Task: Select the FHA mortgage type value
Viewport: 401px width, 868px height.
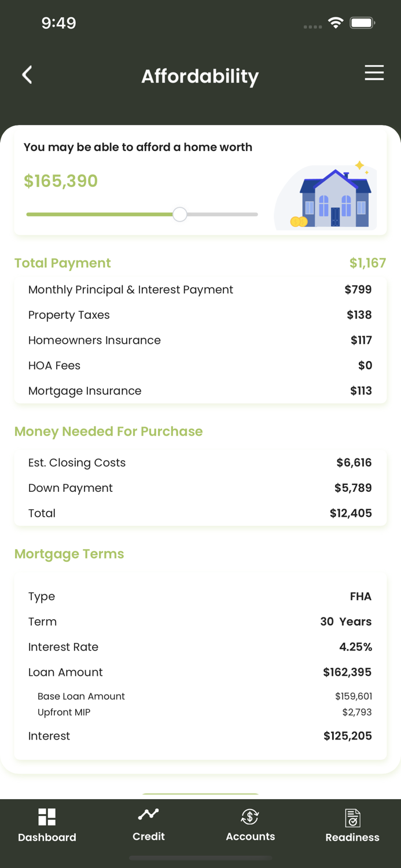Action: pyautogui.click(x=361, y=596)
